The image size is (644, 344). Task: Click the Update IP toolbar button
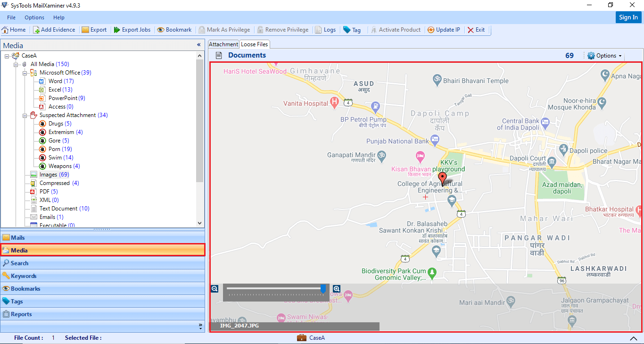[x=444, y=30]
